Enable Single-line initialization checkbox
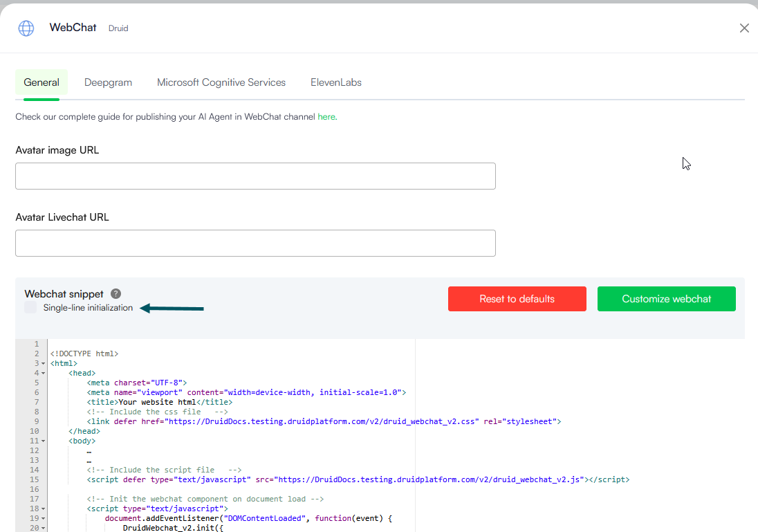The height and width of the screenshot is (532, 758). [30, 308]
